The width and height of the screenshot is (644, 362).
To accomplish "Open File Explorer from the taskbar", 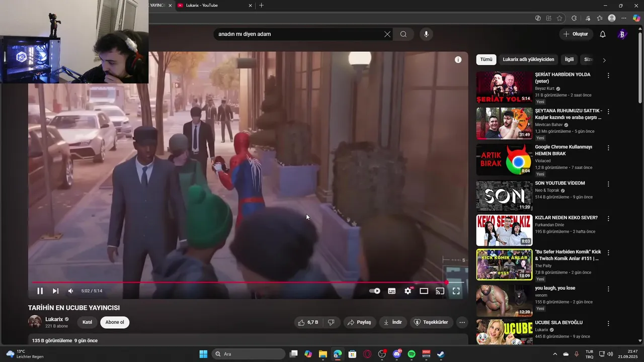I will [x=323, y=354].
